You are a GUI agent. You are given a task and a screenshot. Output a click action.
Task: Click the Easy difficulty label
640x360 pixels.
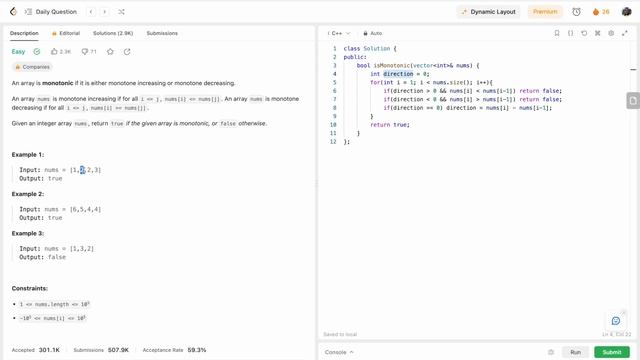point(18,51)
